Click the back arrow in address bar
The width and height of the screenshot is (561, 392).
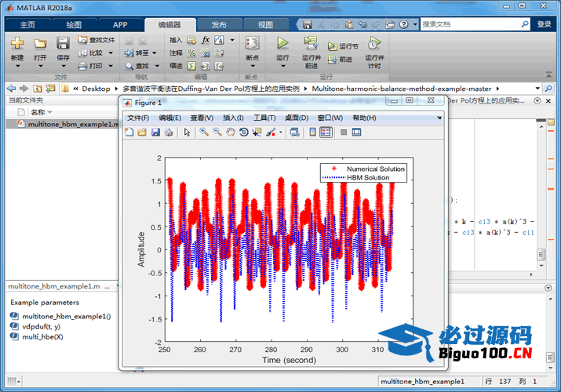click(12, 89)
